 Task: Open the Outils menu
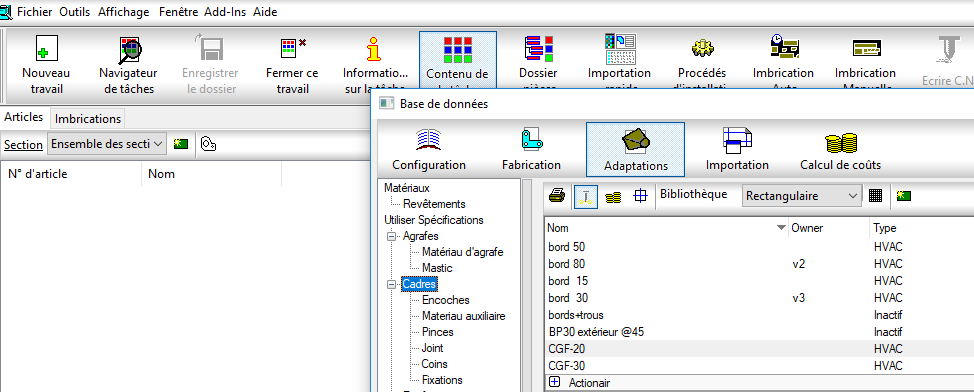click(75, 12)
